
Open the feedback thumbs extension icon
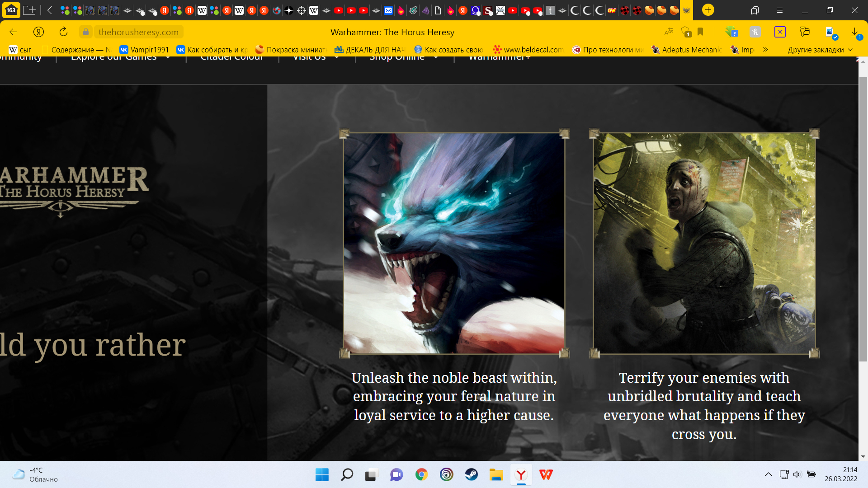pos(804,32)
